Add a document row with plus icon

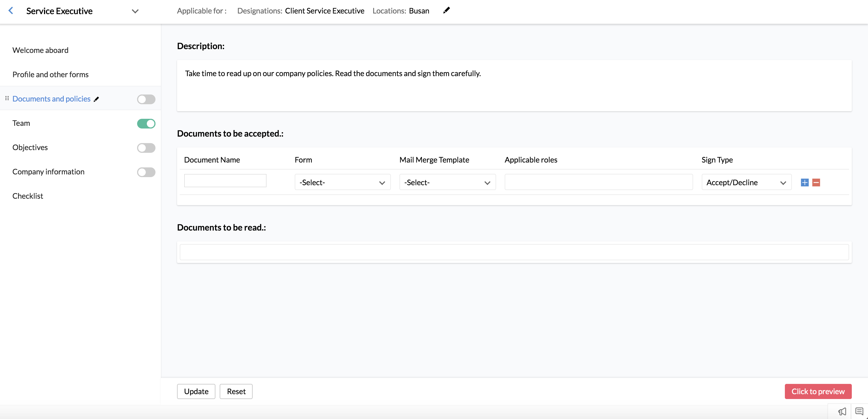point(805,182)
